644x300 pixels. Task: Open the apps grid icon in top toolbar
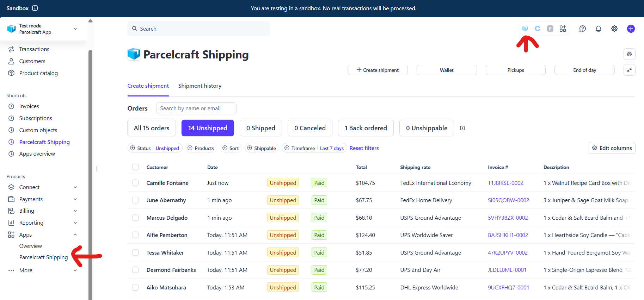563,29
